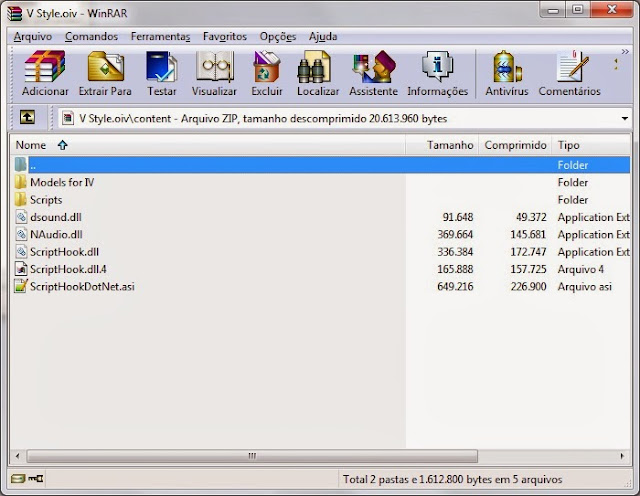Open the Favoritos menu
The width and height of the screenshot is (640, 496).
tap(225, 36)
